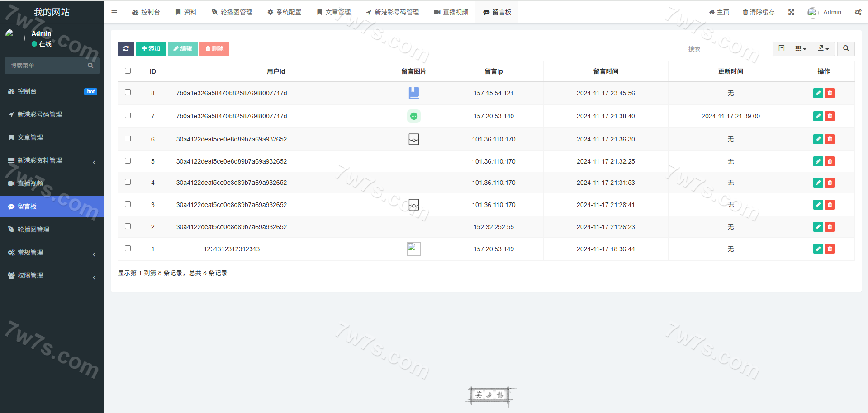The height and width of the screenshot is (413, 868).
Task: Toggle the sidebar hamburger menu icon
Action: coord(114,12)
